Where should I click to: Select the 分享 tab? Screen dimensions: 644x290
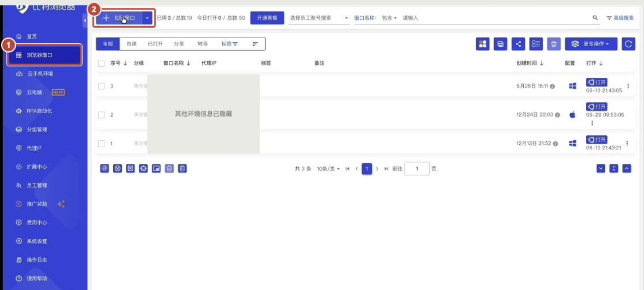tap(179, 44)
